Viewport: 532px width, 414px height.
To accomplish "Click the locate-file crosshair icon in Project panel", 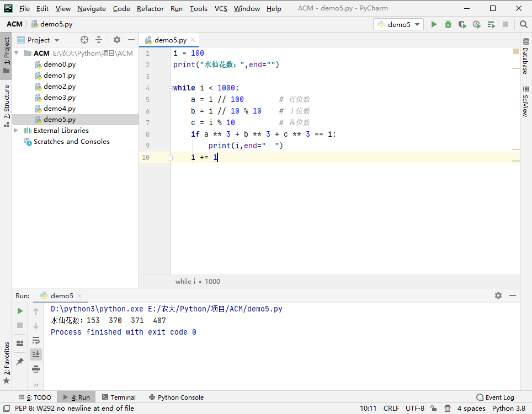I will click(x=84, y=40).
